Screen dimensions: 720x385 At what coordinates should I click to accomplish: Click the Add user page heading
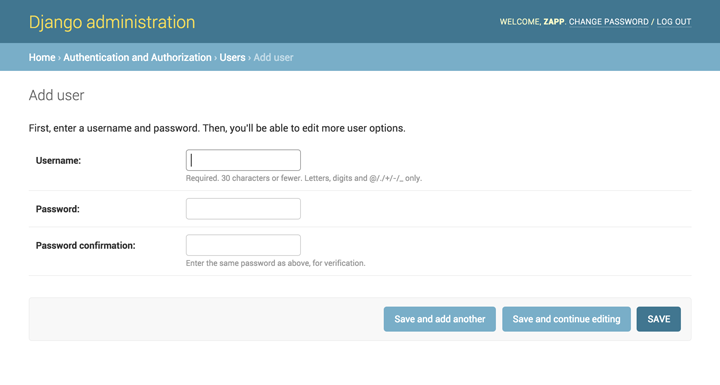pos(56,95)
